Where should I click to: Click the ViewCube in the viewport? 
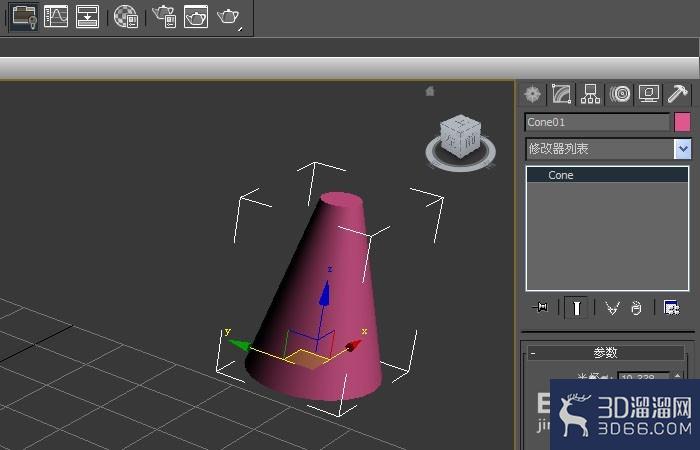460,137
